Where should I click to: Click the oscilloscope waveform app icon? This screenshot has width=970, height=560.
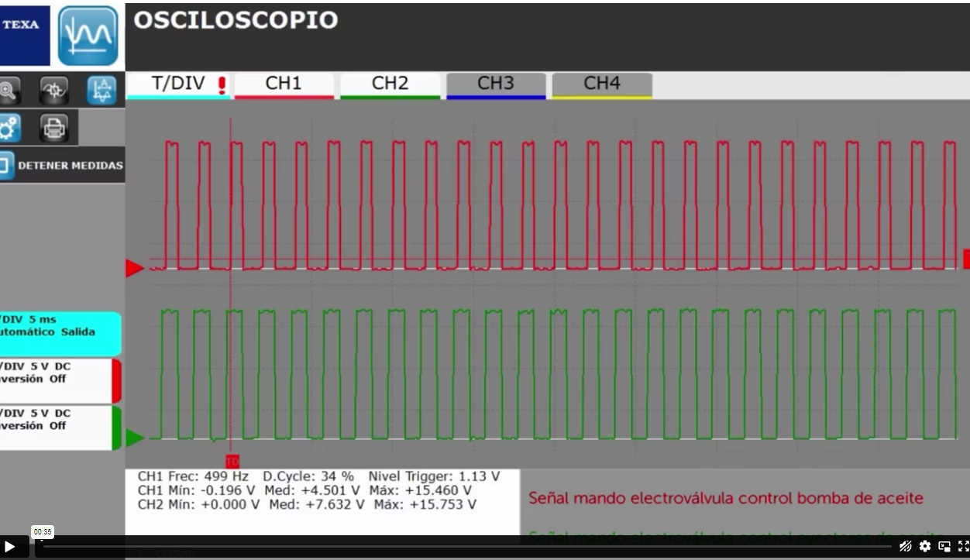pyautogui.click(x=88, y=36)
